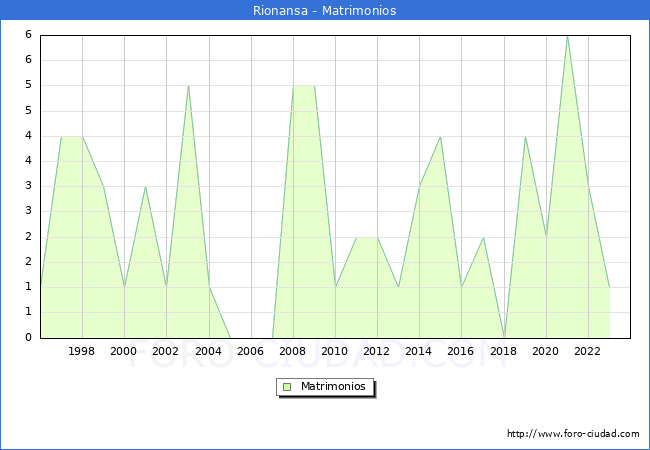This screenshot has height=450, width=650.
Task: Click the 2016 x-axis label
Action: coord(460,351)
